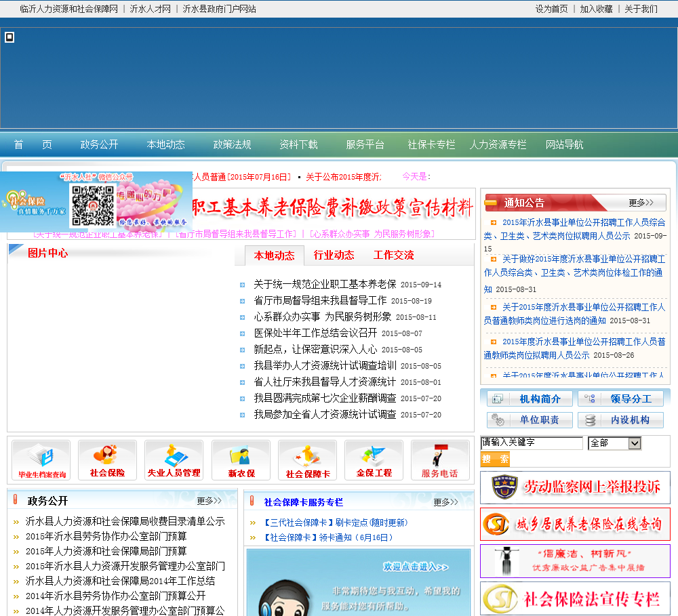Click the 领导分工 icon button
Viewport: 678px width, 616px height.
point(620,398)
